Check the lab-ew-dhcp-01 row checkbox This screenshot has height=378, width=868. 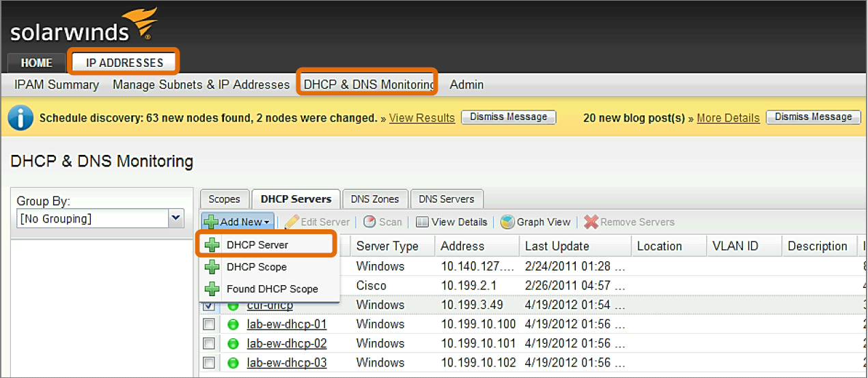point(209,324)
